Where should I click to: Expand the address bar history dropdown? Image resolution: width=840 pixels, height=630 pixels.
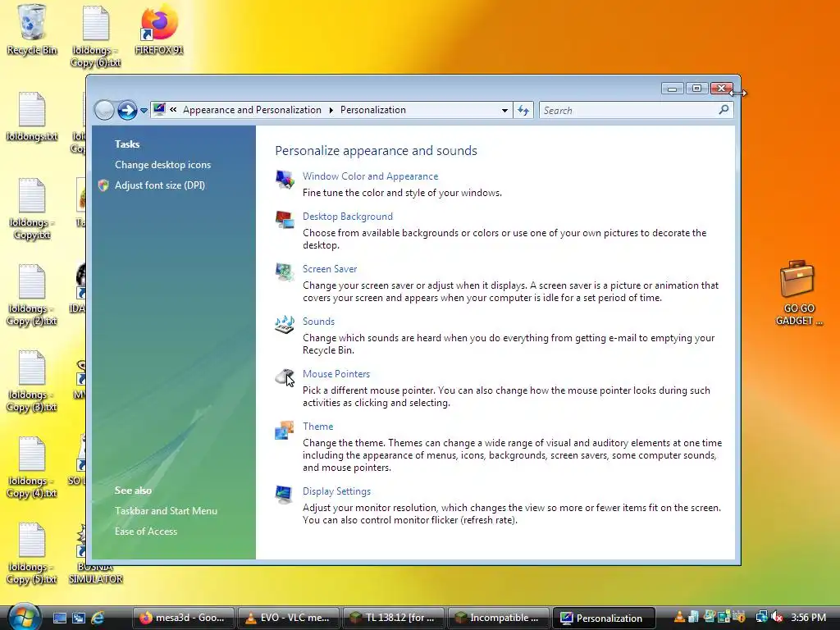pyautogui.click(x=504, y=111)
